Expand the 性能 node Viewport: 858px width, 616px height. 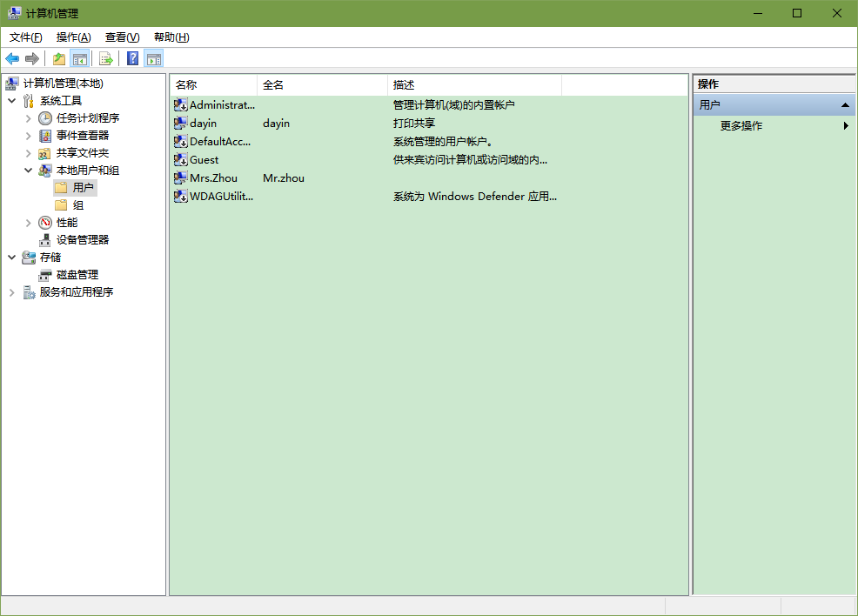(29, 223)
